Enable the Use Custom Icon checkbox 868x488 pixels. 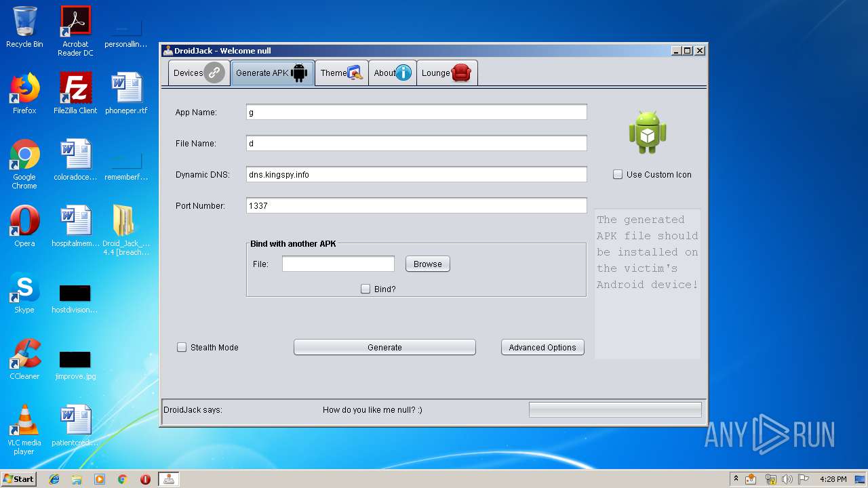pos(618,174)
